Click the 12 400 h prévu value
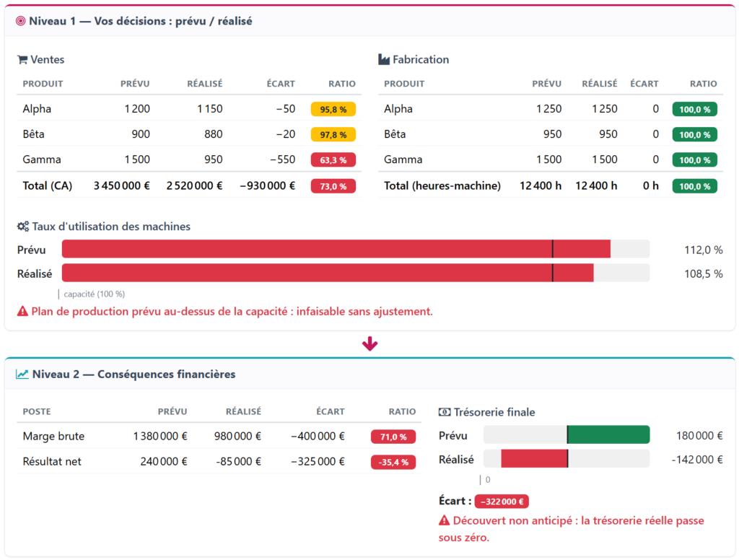This screenshot has height=560, width=739. click(x=541, y=185)
